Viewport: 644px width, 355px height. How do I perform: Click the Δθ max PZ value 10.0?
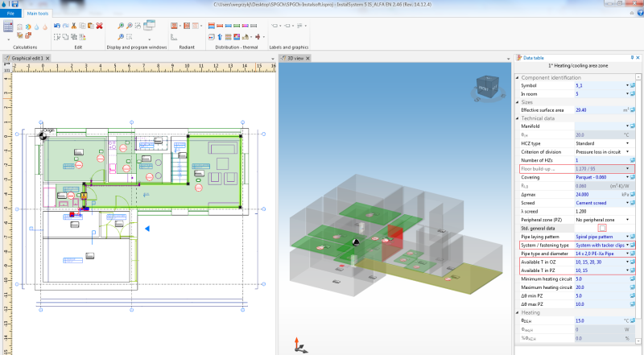click(x=602, y=304)
